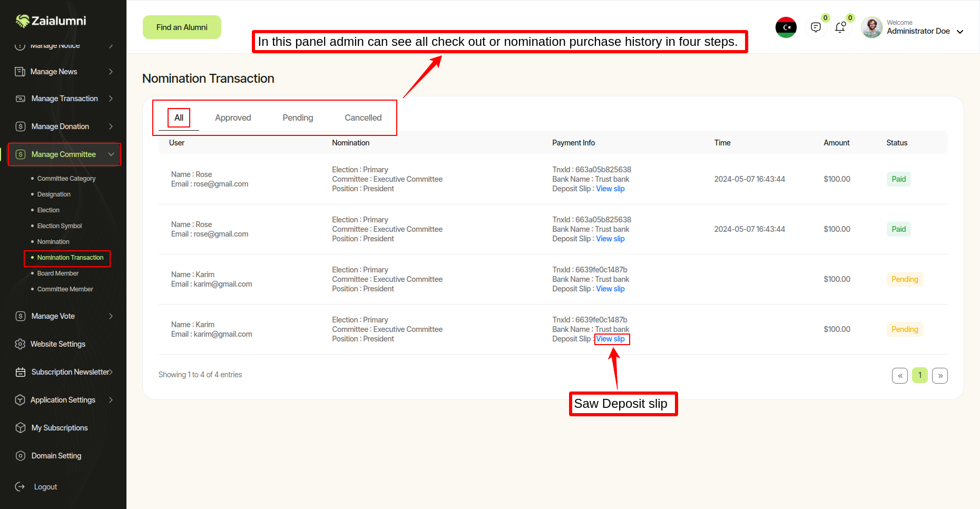Image resolution: width=980 pixels, height=509 pixels.
Task: Click the Application Settings cube icon
Action: 20,400
